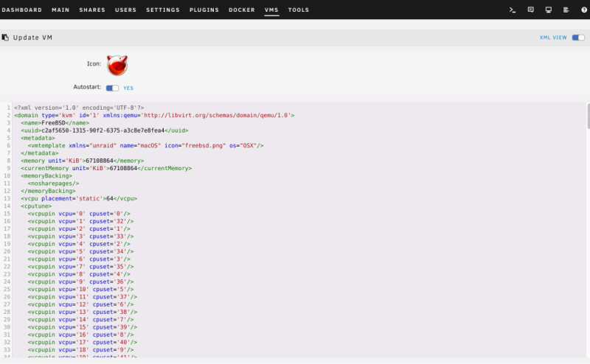Viewport: 590px width, 364px height.
Task: Click the vcpupin vcpu='0' cpuset='0' line
Action: click(79, 214)
